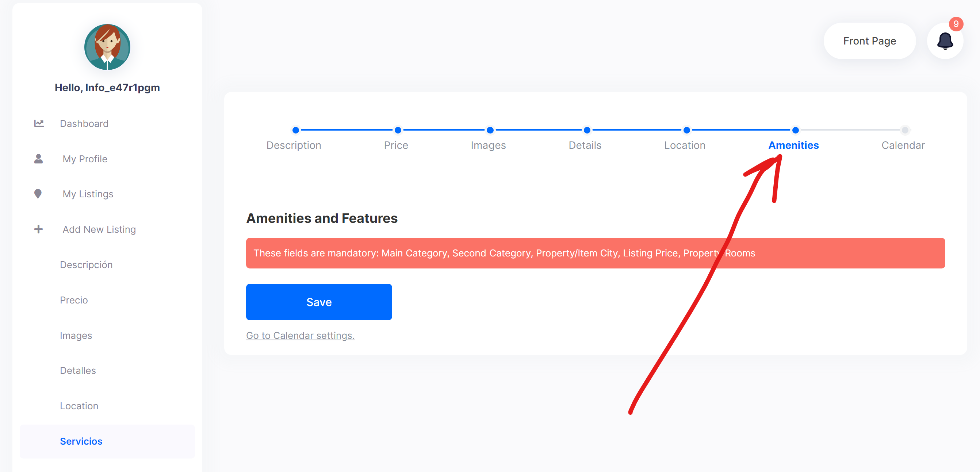980x472 pixels.
Task: Click the red notification count badge
Action: click(x=956, y=24)
